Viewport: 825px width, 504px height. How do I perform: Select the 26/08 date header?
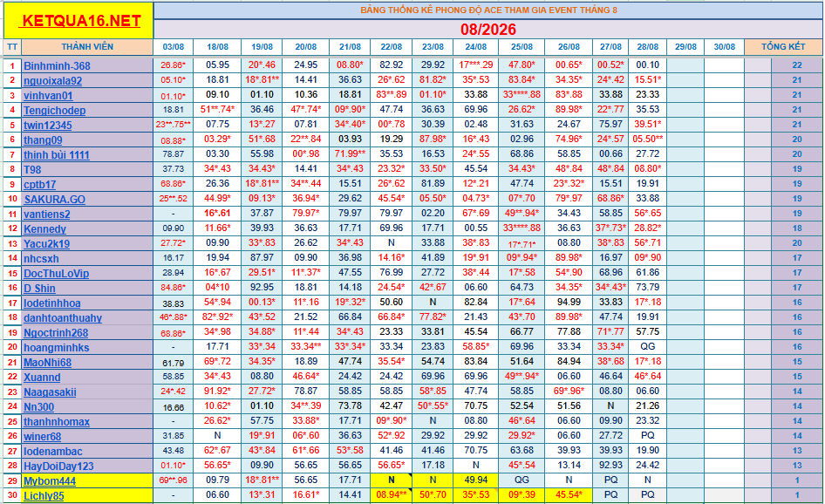tap(569, 47)
